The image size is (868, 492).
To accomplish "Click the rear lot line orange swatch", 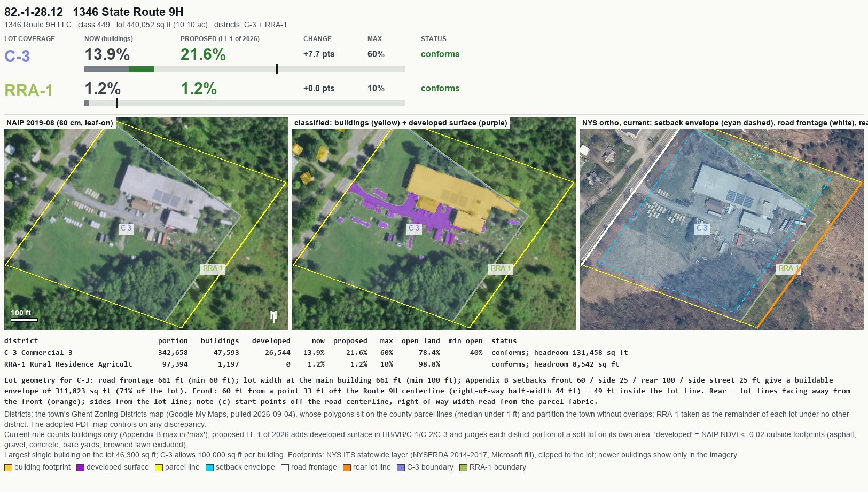I will (347, 467).
